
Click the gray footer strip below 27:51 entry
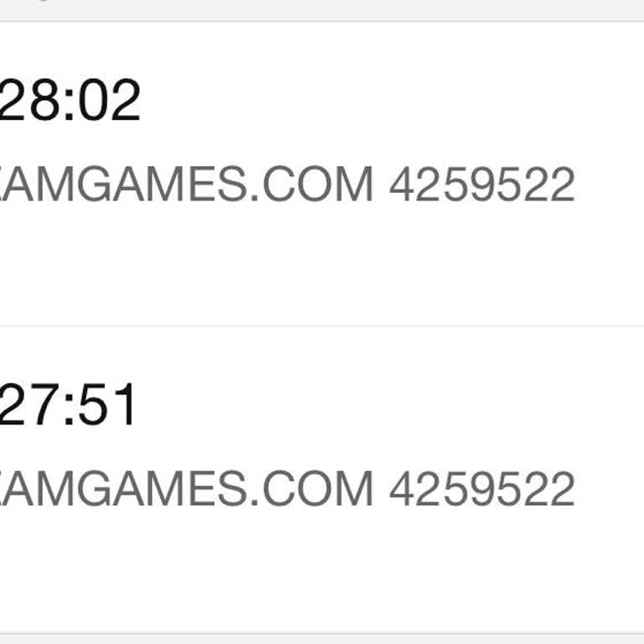click(322, 638)
